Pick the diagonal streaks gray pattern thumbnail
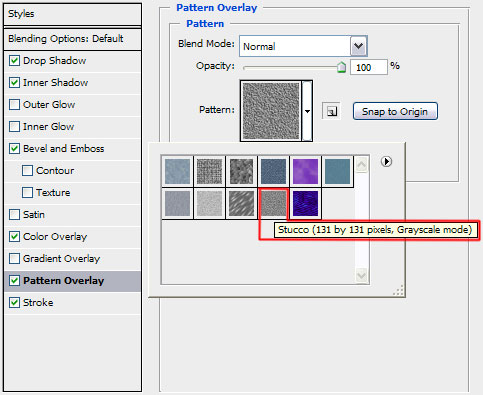 241,203
